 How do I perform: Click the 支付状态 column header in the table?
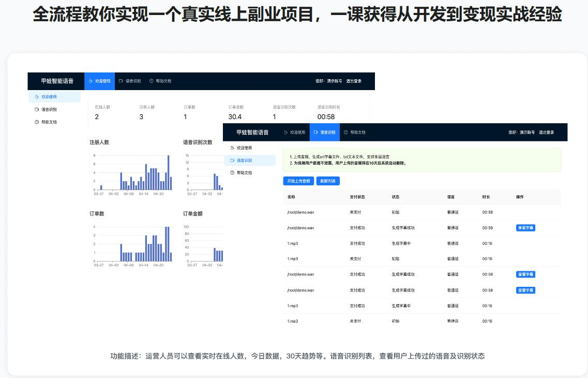click(x=357, y=197)
